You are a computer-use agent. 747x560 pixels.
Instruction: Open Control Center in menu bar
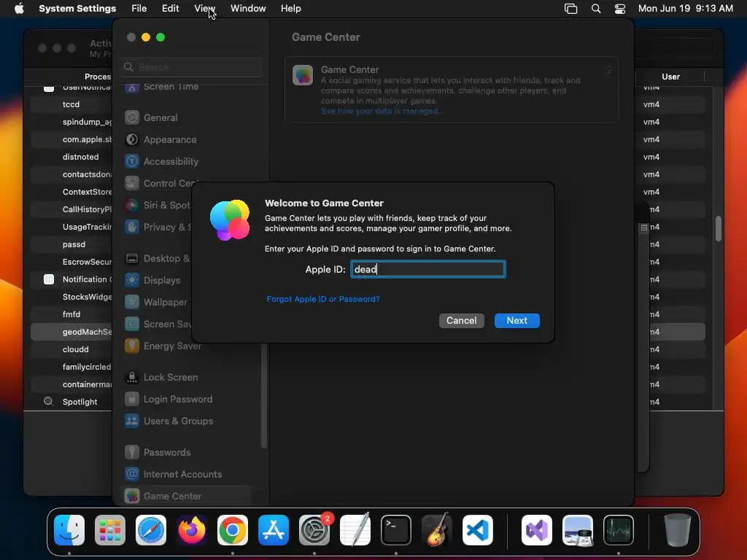tap(620, 9)
